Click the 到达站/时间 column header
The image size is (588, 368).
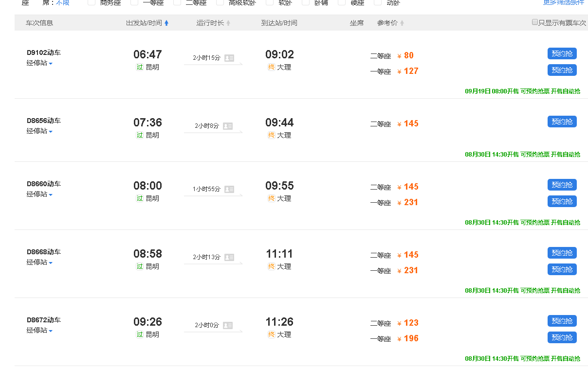[279, 23]
